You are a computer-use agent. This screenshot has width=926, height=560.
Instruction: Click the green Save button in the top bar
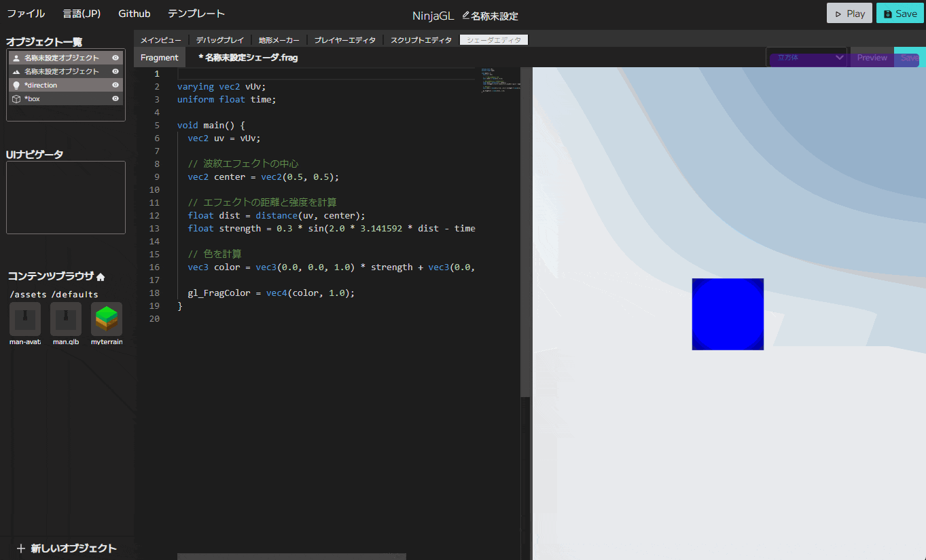coord(900,12)
